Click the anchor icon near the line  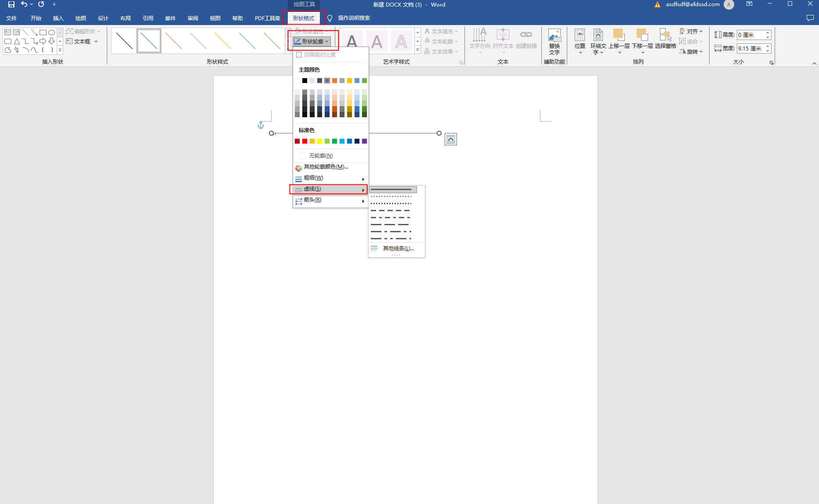click(x=261, y=126)
